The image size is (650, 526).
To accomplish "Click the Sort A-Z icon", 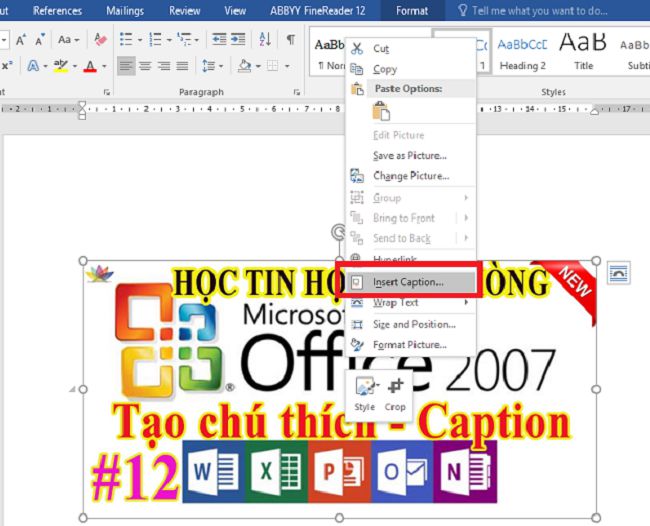I will click(265, 40).
